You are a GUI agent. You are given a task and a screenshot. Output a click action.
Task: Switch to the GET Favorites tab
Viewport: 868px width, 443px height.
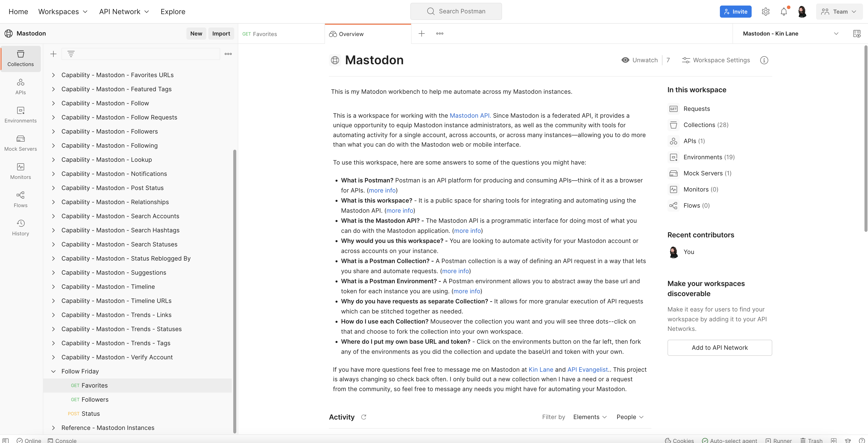click(x=281, y=34)
